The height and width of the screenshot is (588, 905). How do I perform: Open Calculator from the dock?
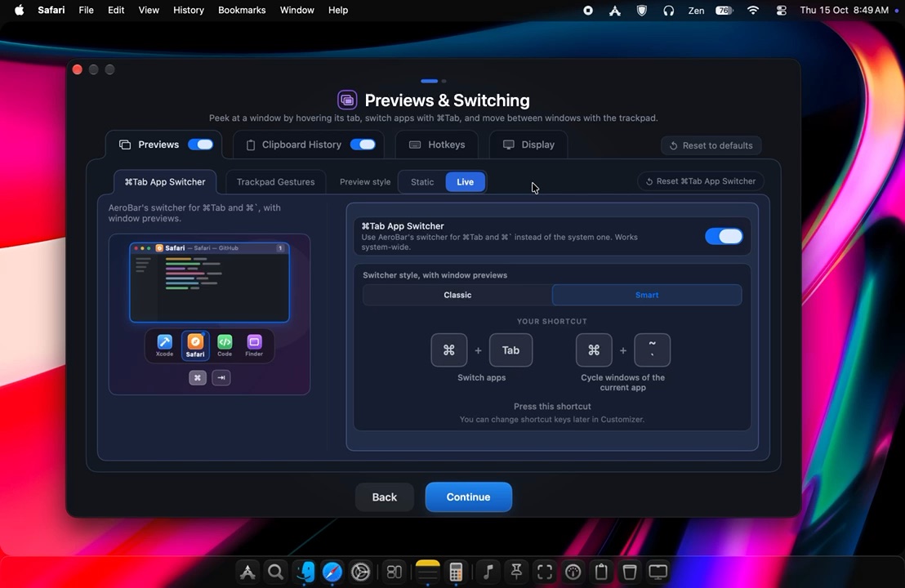(x=456, y=572)
